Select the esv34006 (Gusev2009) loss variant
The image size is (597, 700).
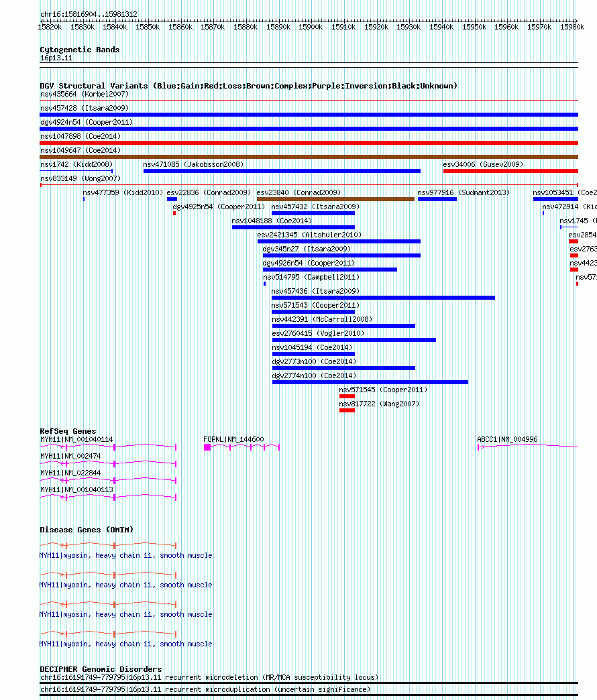(511, 171)
